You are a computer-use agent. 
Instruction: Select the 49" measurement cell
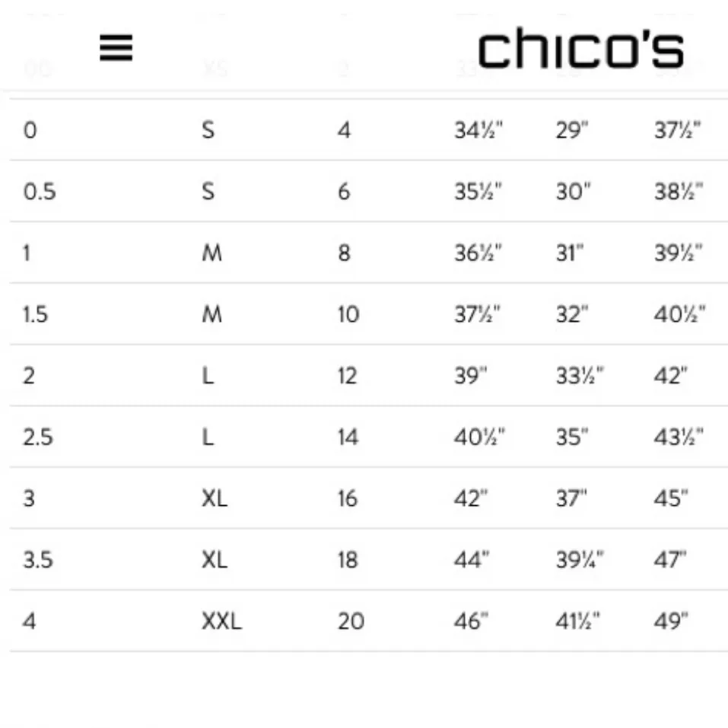click(671, 622)
